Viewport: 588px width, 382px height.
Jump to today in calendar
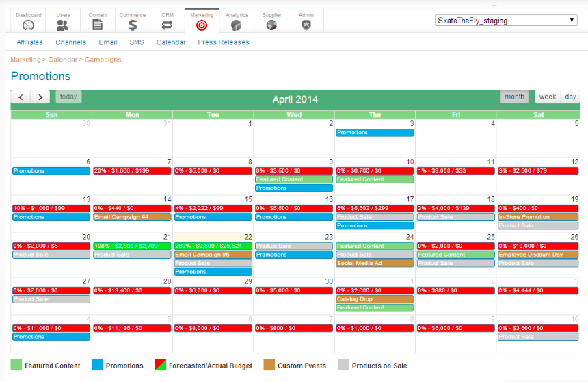coord(68,97)
